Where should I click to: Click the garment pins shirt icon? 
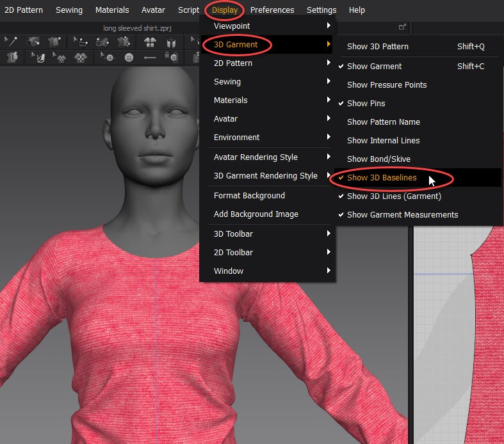tap(124, 42)
